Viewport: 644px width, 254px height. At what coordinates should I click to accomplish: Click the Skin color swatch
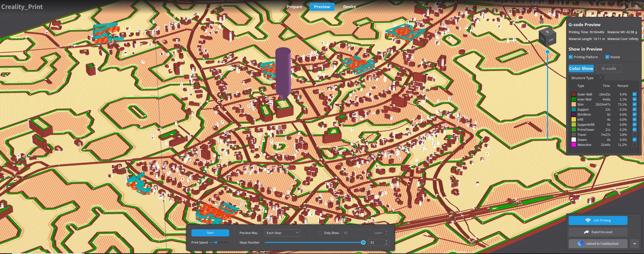574,104
